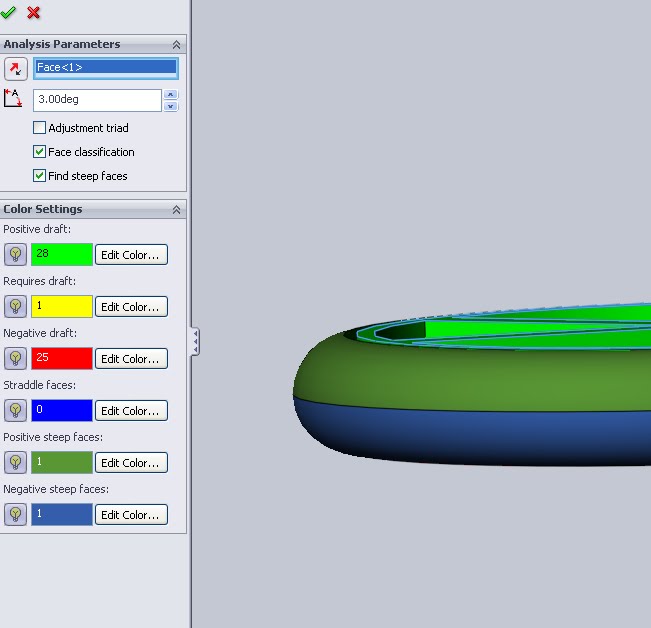Select the Face<1> direction of pull field

tap(106, 68)
